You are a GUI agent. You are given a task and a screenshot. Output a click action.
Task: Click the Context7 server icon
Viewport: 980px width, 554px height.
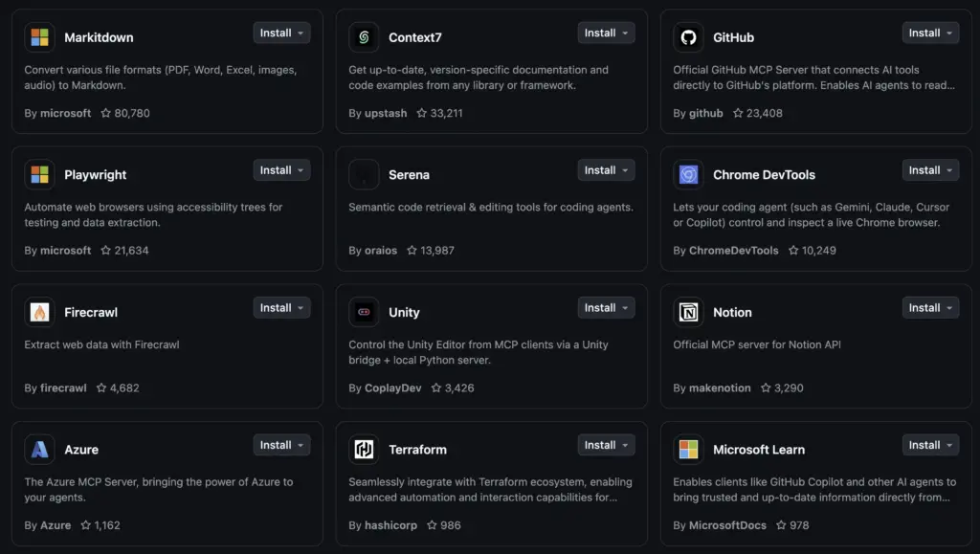[x=364, y=37]
